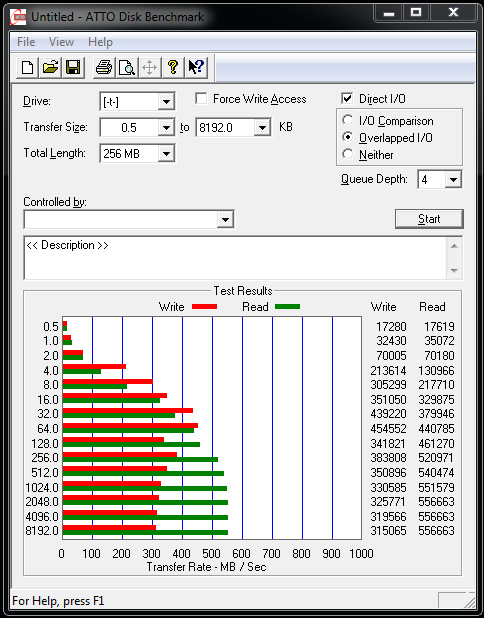
Task: Select the Neither radio button
Action: [347, 154]
